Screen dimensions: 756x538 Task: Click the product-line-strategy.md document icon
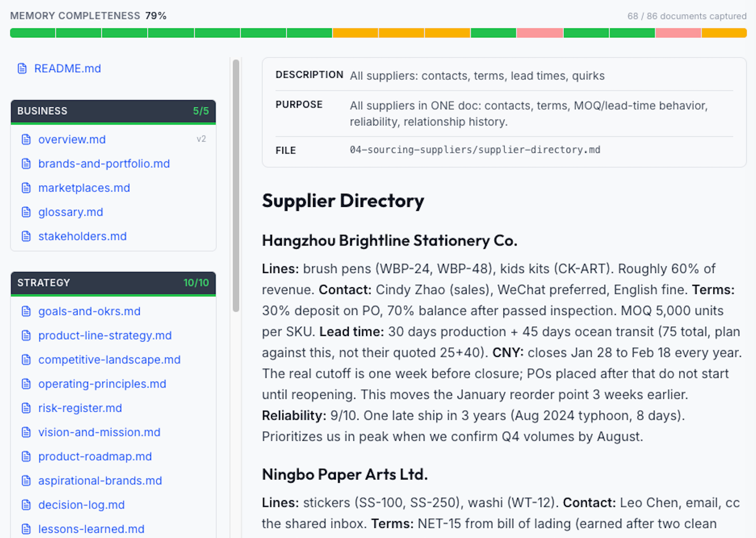(26, 336)
